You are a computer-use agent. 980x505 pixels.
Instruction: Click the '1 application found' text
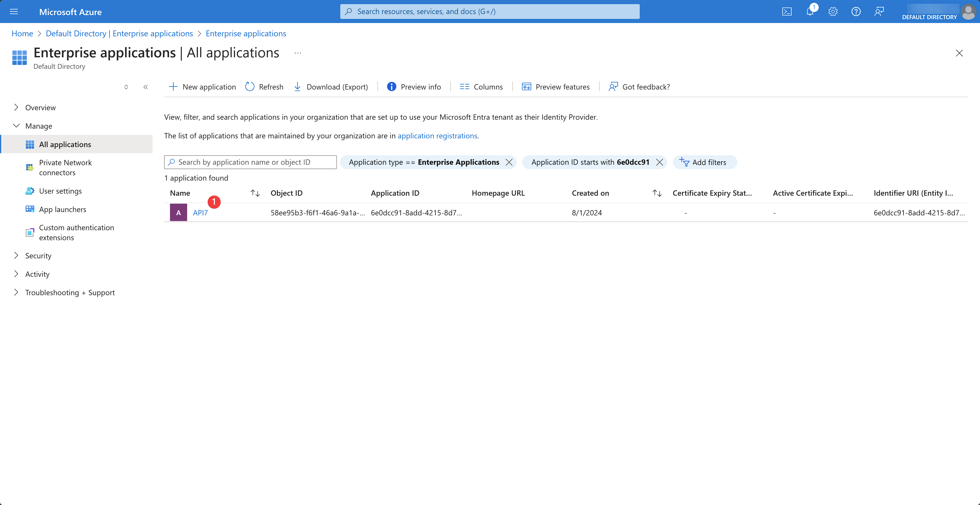(x=196, y=178)
